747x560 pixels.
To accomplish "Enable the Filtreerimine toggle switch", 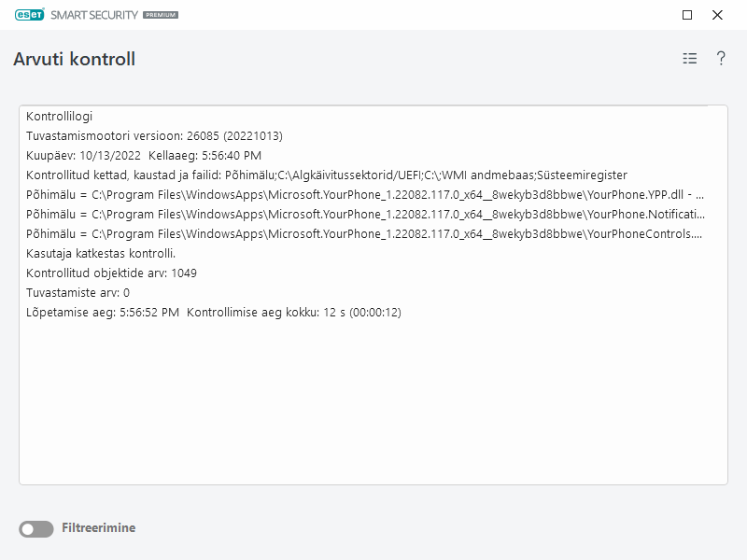I will click(36, 529).
